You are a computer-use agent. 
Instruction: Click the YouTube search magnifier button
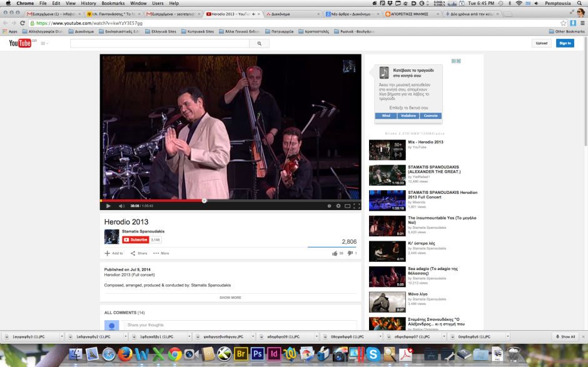tap(259, 43)
